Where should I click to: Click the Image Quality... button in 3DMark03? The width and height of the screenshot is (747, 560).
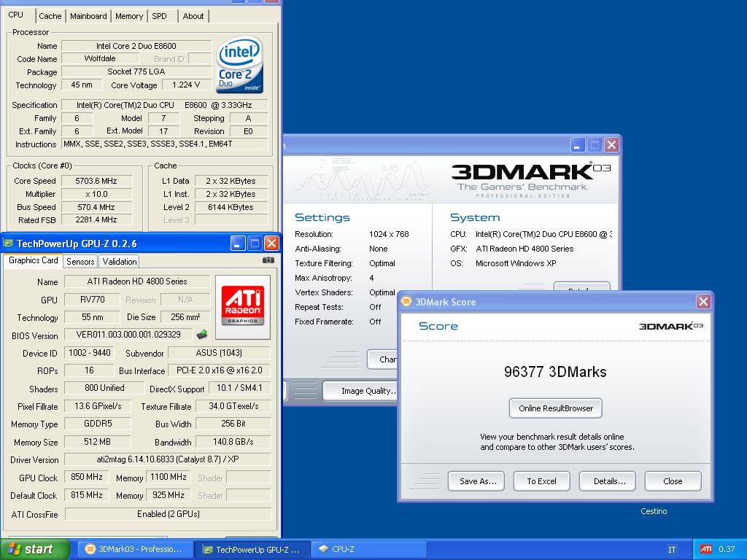point(360,391)
